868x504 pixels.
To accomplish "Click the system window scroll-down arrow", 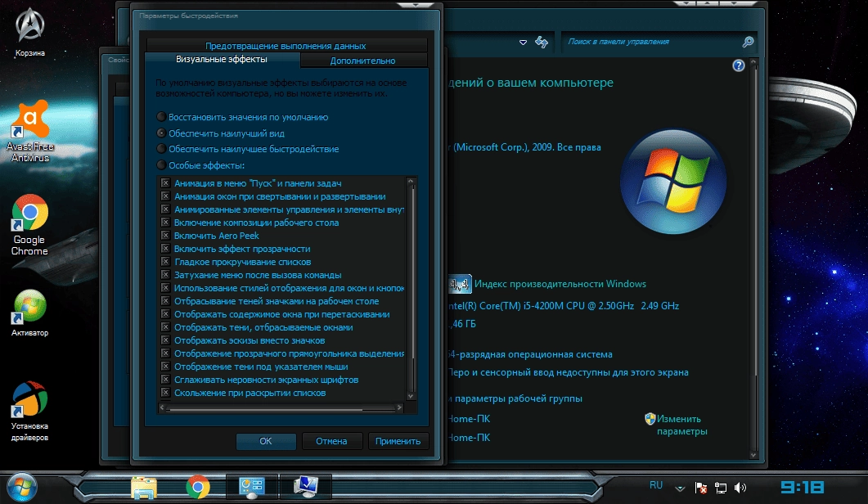I will pyautogui.click(x=753, y=455).
